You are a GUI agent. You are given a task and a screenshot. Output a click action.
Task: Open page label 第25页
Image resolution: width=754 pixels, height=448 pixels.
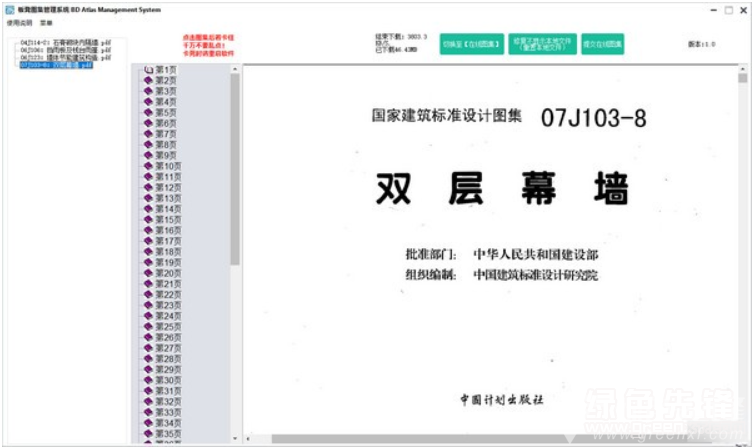click(x=168, y=327)
